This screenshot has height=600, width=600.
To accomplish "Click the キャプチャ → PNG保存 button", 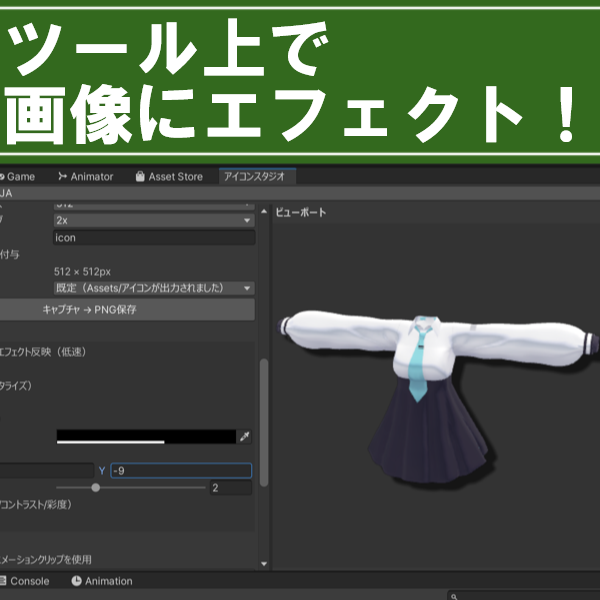I will [127, 310].
